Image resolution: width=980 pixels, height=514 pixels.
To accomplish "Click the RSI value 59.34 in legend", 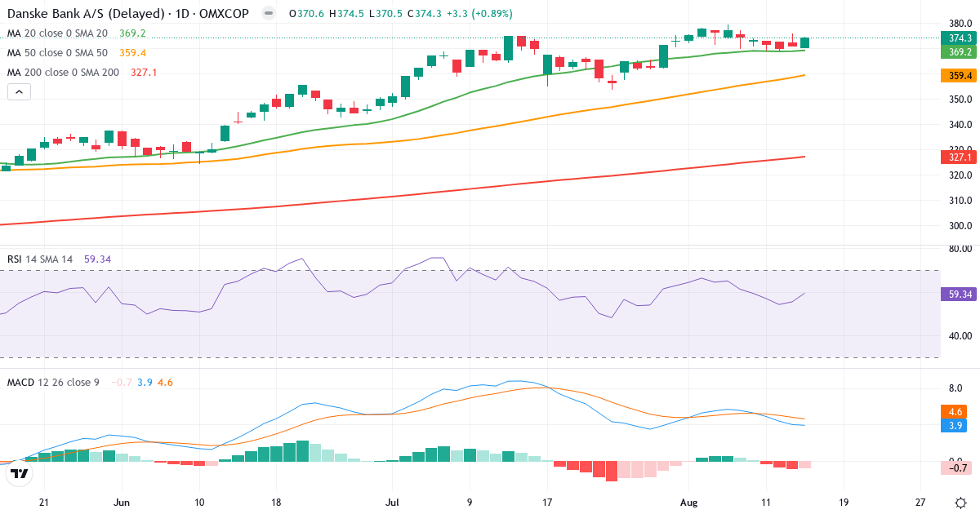I will (x=97, y=259).
